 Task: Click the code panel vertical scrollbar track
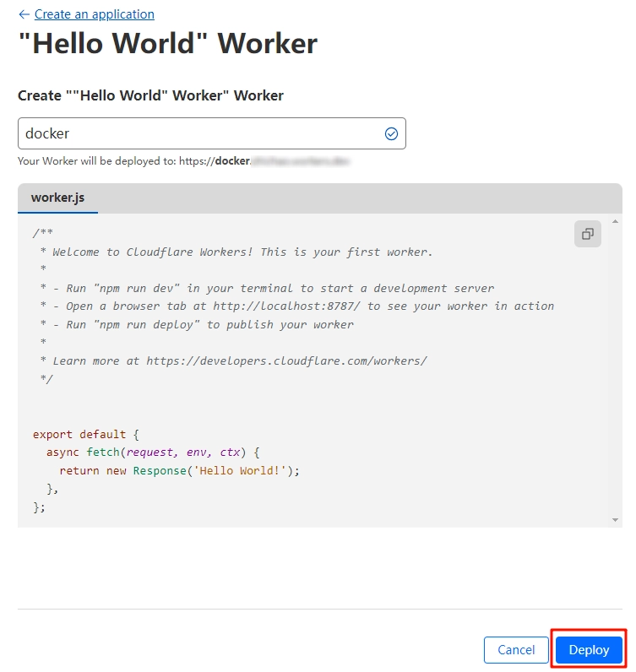tap(616, 371)
